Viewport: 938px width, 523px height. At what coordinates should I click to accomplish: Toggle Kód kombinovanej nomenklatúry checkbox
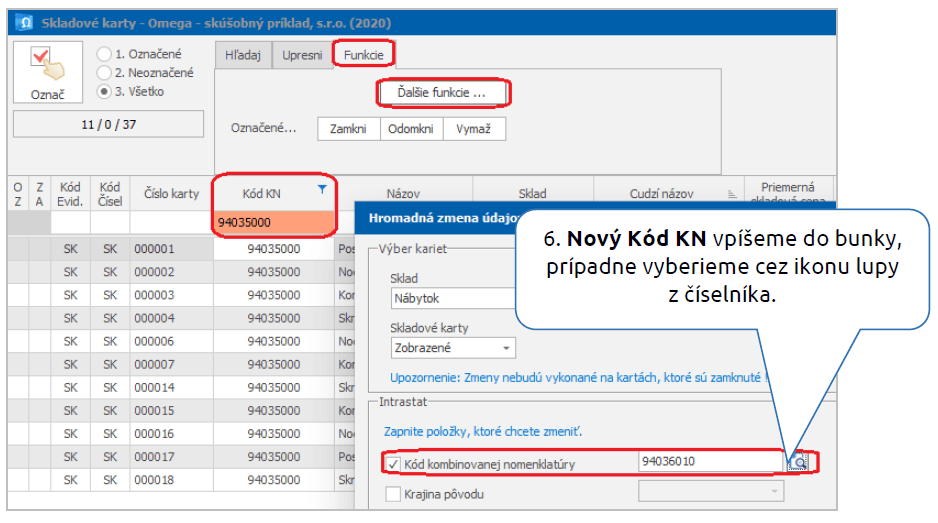pos(393,463)
